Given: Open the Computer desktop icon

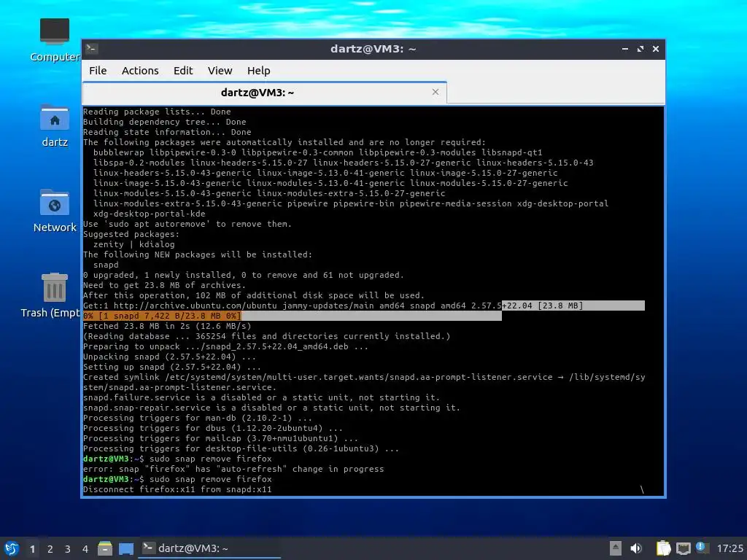Looking at the screenshot, I should coord(54,40).
